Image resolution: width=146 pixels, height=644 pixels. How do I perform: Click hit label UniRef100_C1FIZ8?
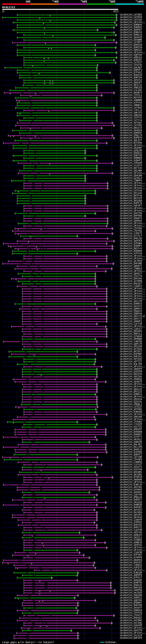click(131, 324)
